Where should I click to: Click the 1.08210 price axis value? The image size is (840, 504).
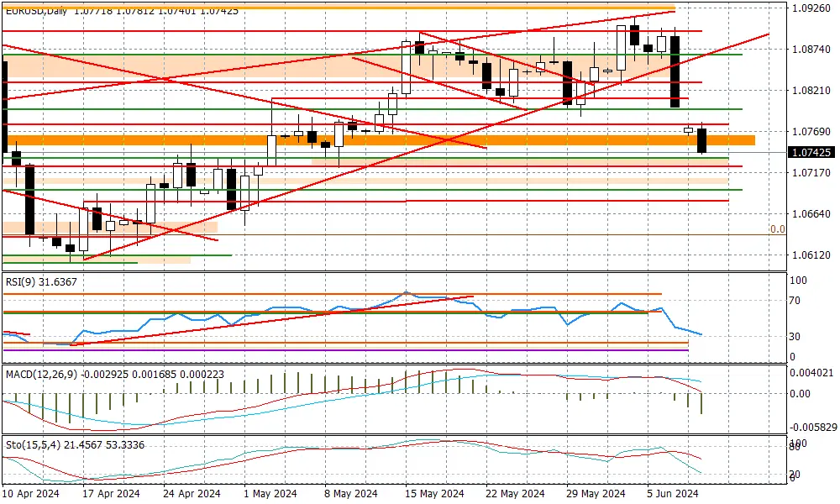pos(811,91)
